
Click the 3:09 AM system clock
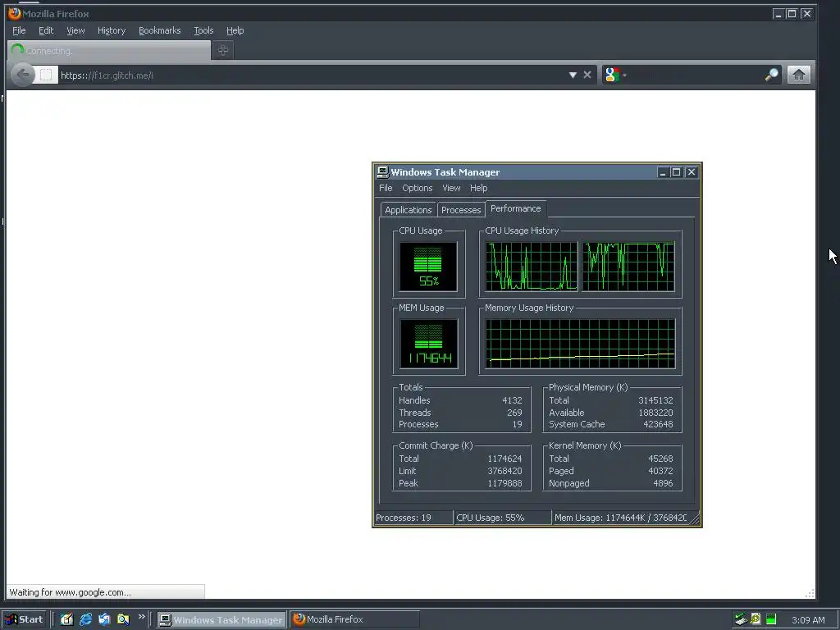click(x=808, y=620)
